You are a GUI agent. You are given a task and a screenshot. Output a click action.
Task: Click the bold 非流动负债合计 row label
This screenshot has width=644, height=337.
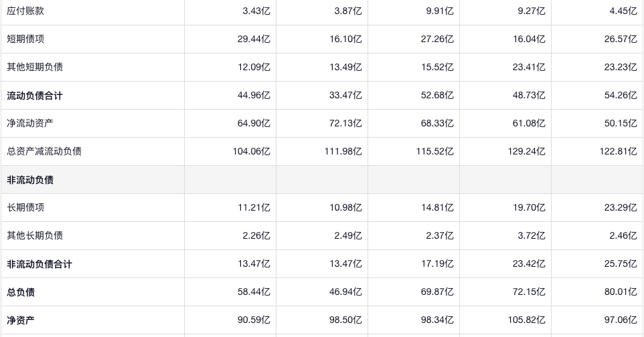39,264
